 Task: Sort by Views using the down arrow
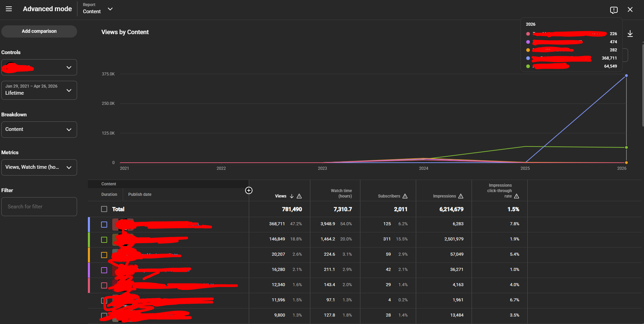(x=292, y=196)
